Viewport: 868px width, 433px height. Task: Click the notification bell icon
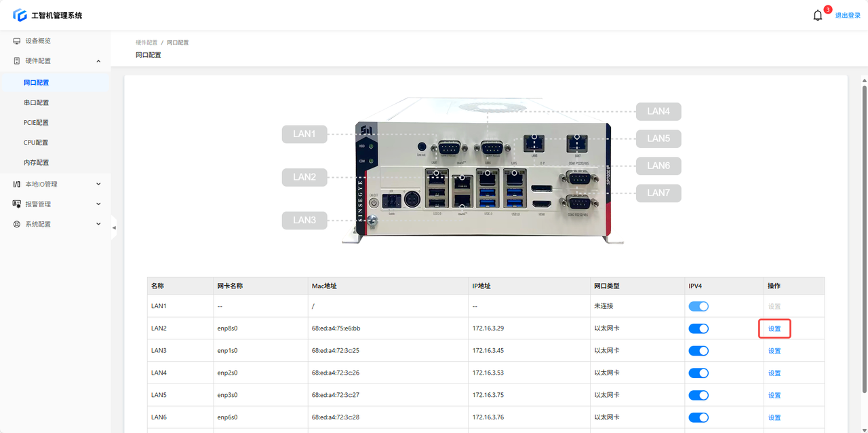pos(817,16)
